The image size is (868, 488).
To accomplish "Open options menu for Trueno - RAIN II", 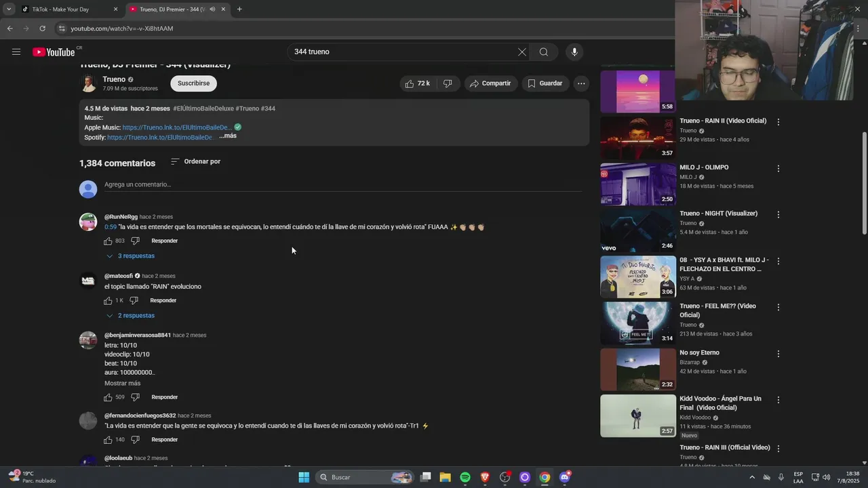I will pos(778,122).
